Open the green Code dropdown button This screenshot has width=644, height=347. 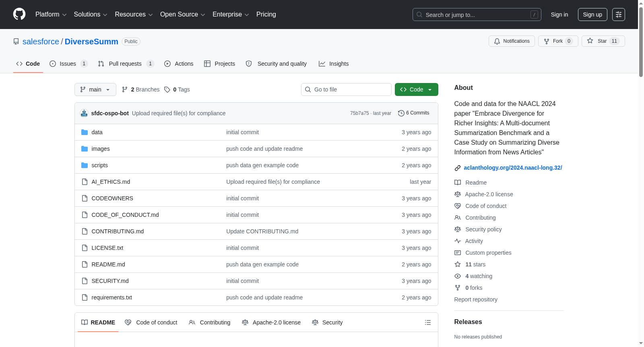(x=417, y=89)
